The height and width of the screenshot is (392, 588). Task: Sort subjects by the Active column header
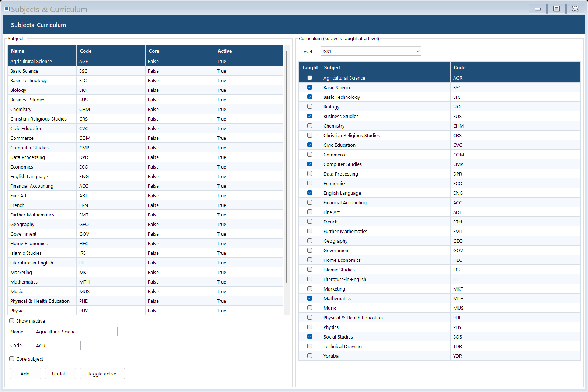pyautogui.click(x=249, y=51)
